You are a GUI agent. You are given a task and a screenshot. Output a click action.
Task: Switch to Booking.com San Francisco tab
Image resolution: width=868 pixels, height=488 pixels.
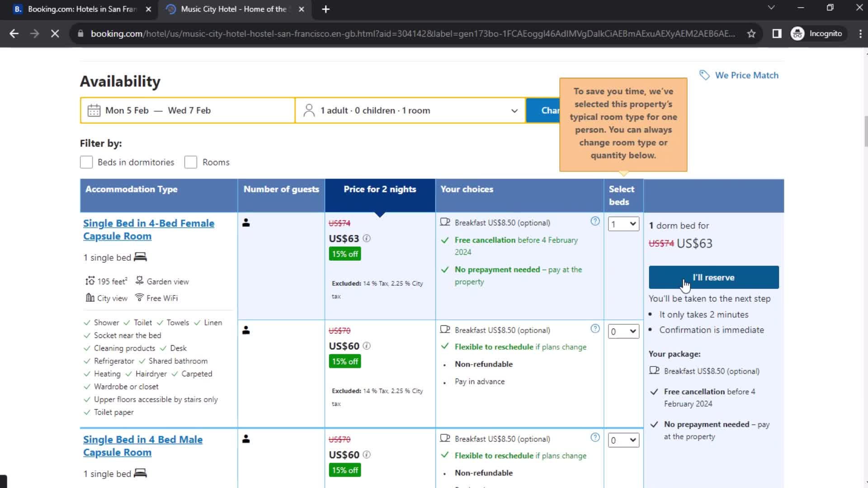(81, 8)
